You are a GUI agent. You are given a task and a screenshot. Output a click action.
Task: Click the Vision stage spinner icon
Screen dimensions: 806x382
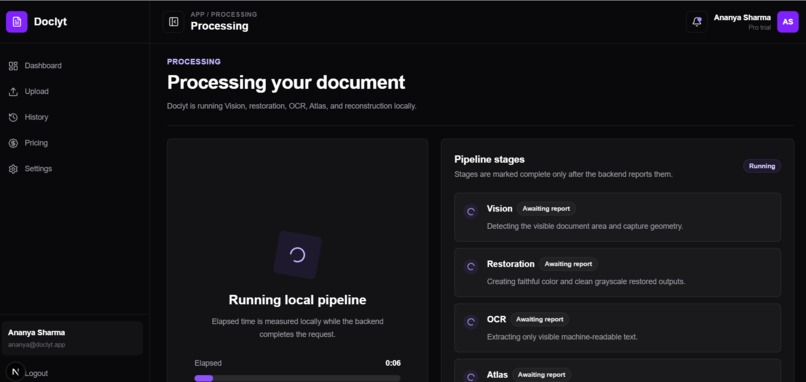pos(470,211)
